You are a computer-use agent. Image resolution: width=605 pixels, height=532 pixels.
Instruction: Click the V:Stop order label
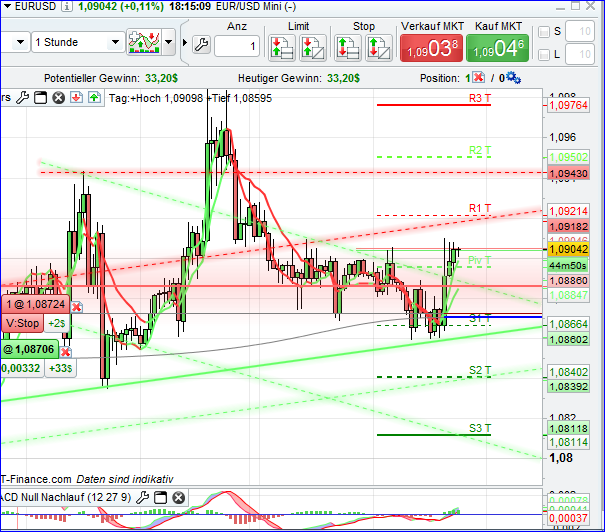(x=23, y=323)
